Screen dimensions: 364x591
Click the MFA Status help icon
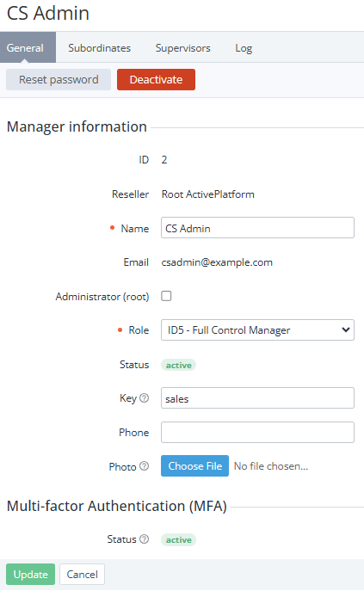144,539
